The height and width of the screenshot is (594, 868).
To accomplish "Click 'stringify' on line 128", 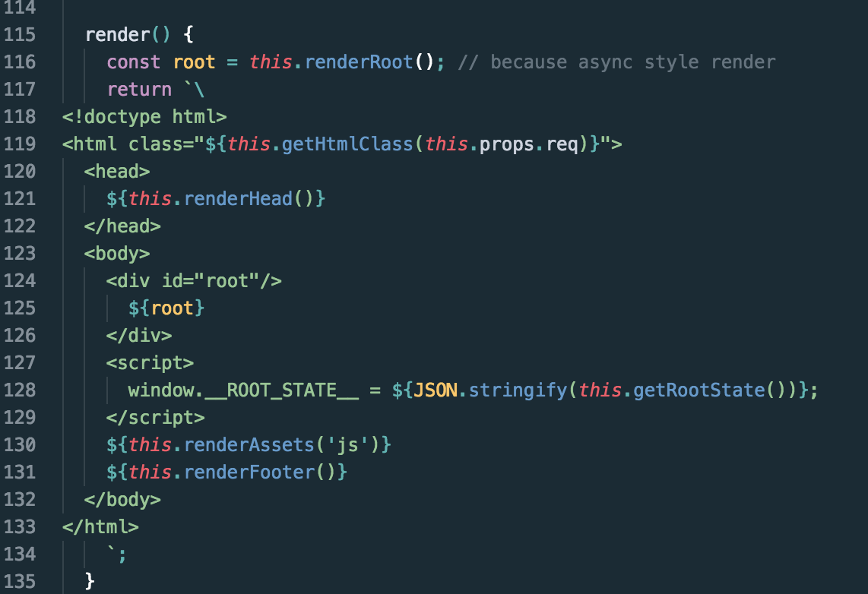I will pyautogui.click(x=518, y=391).
